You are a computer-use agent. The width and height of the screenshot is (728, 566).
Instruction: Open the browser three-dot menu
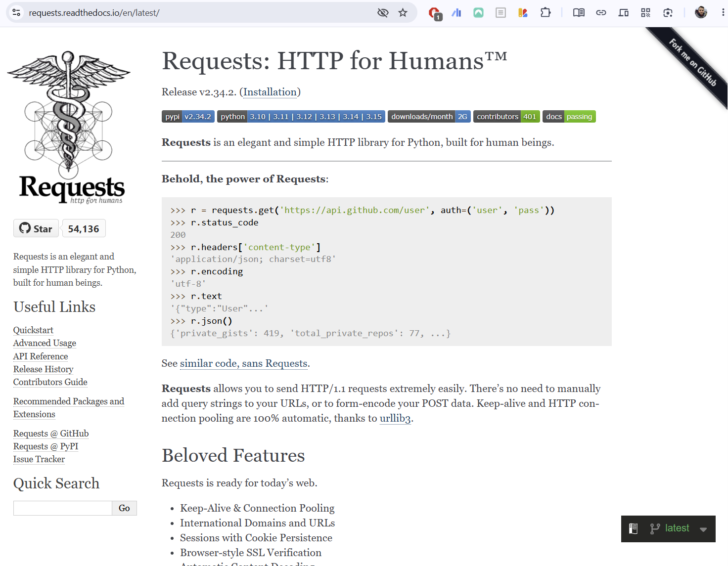(723, 12)
